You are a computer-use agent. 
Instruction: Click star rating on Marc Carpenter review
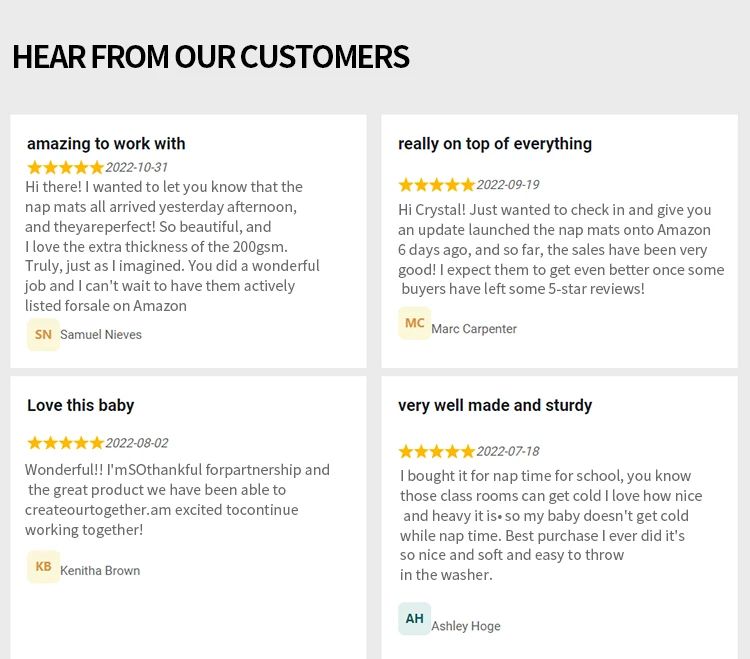point(437,185)
